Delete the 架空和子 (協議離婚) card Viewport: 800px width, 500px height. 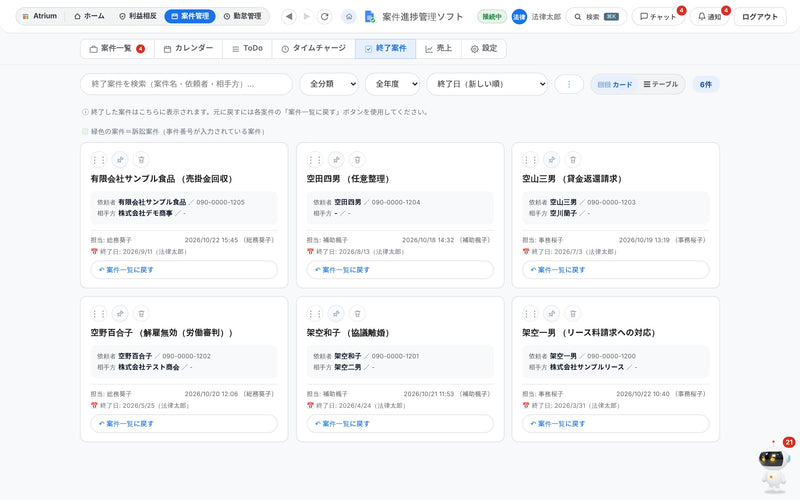(x=357, y=314)
